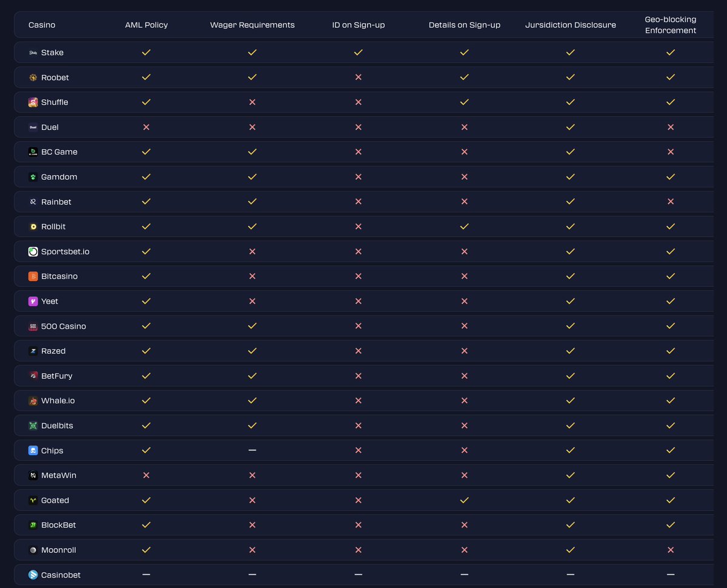Click the Wager Requirements column header
Viewport: 727px width, 588px height.
(x=253, y=25)
